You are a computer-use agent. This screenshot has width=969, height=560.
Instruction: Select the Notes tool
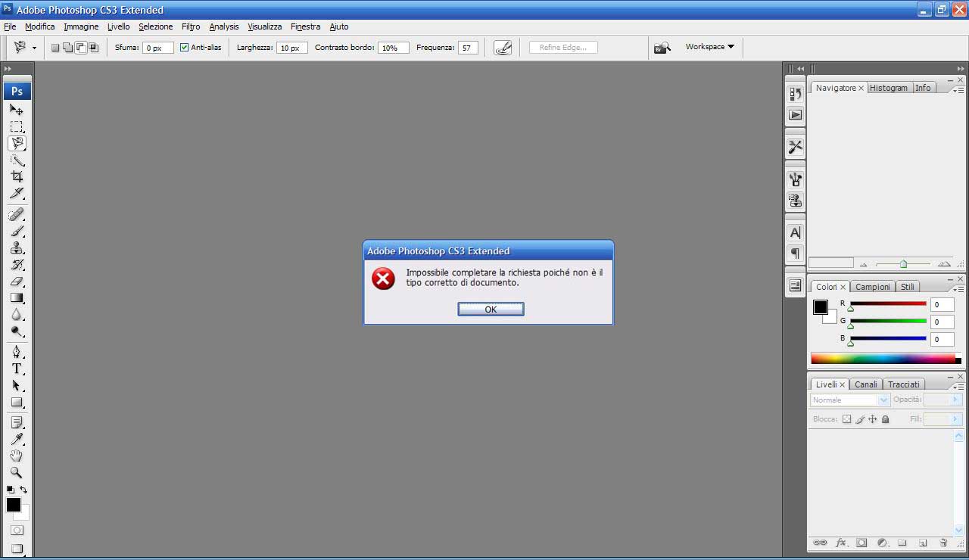pos(17,422)
